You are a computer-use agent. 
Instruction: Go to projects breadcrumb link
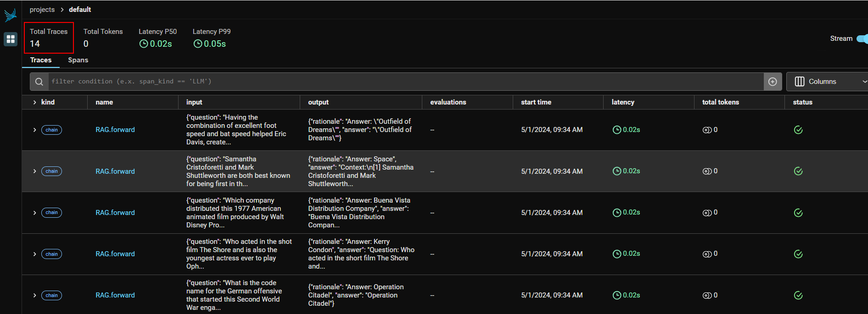42,10
